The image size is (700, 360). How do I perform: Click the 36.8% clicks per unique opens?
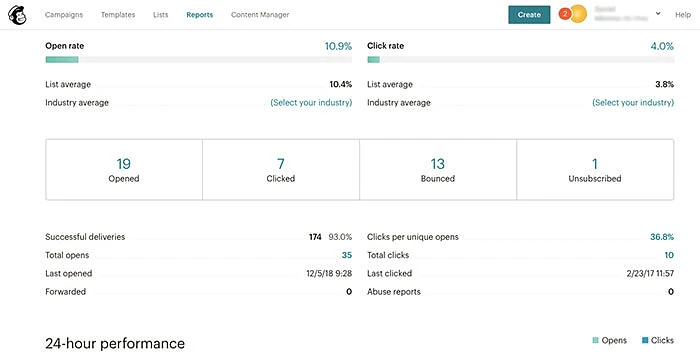point(662,237)
